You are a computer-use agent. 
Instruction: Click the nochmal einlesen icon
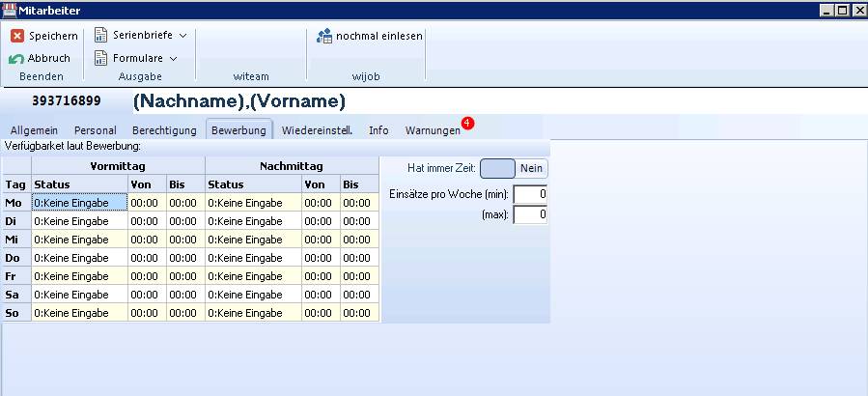(323, 36)
